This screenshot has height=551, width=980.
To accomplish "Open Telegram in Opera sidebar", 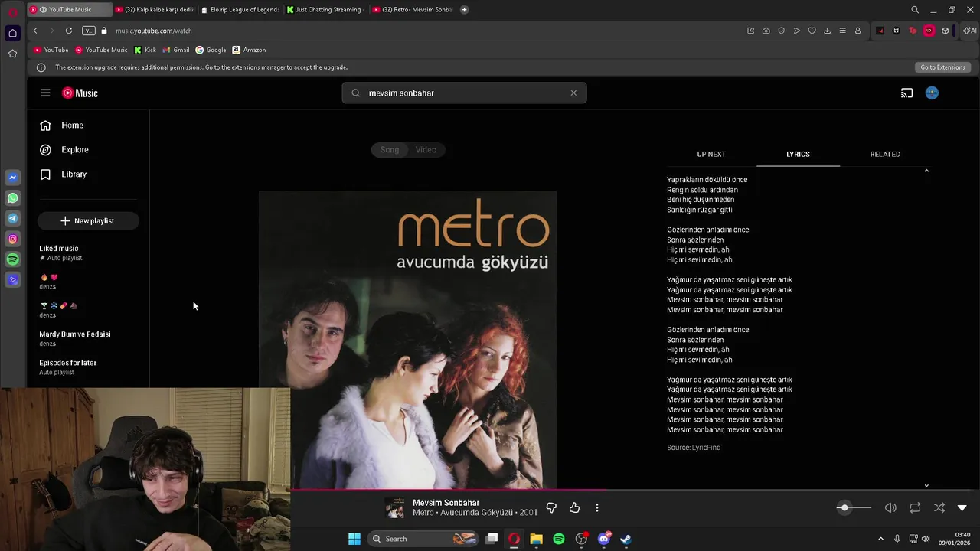I will click(x=12, y=219).
